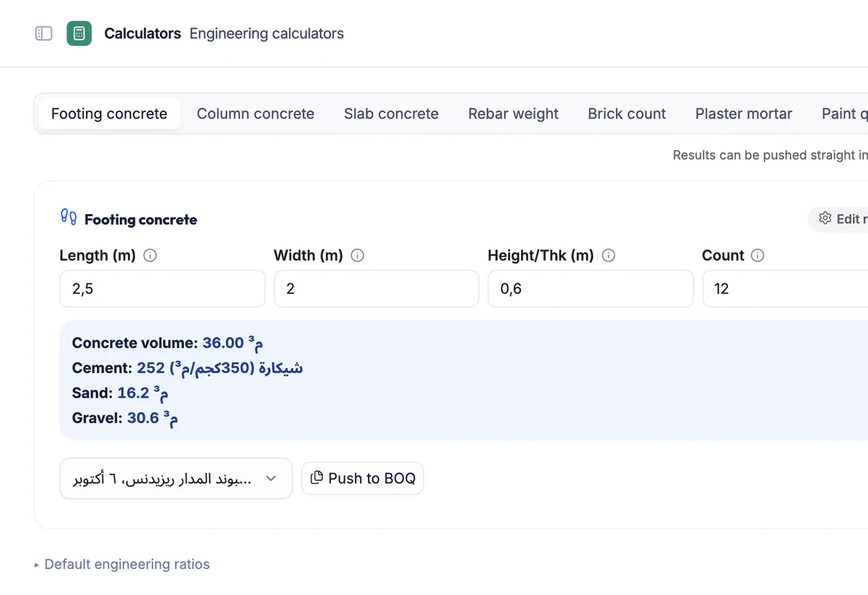Open the Rebar weight tab
The image size is (868, 595).
tap(513, 114)
